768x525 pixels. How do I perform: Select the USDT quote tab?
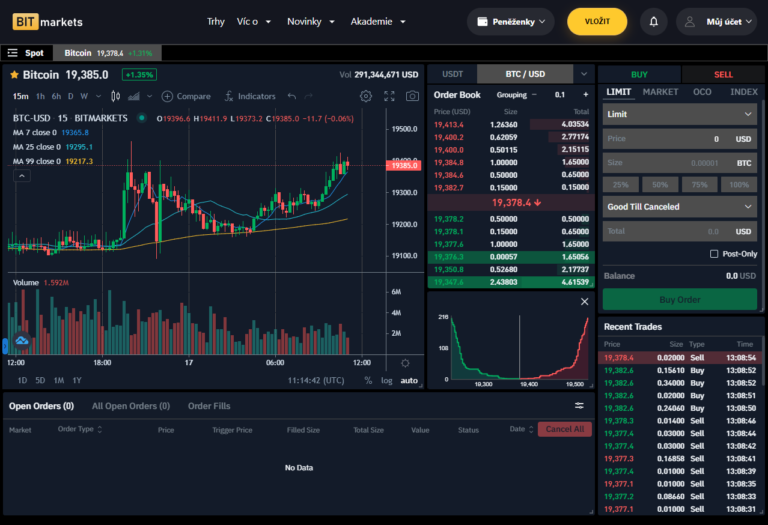tap(452, 74)
